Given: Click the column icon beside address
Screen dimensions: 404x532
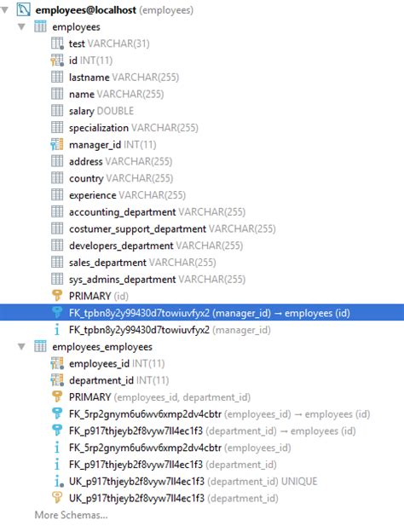Looking at the screenshot, I should [x=57, y=161].
